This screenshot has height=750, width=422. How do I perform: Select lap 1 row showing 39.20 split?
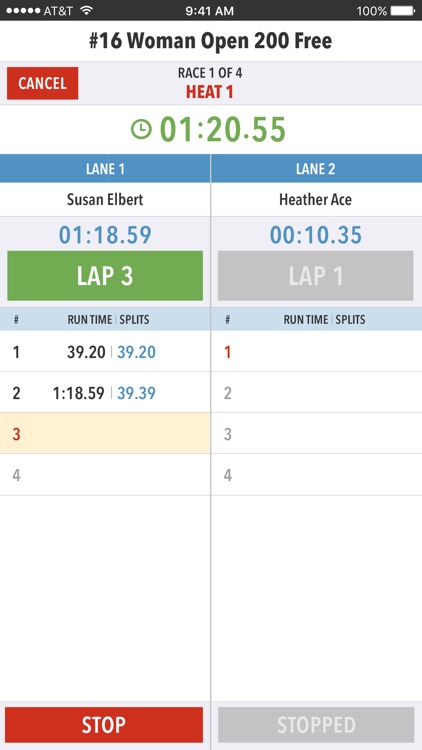point(105,352)
